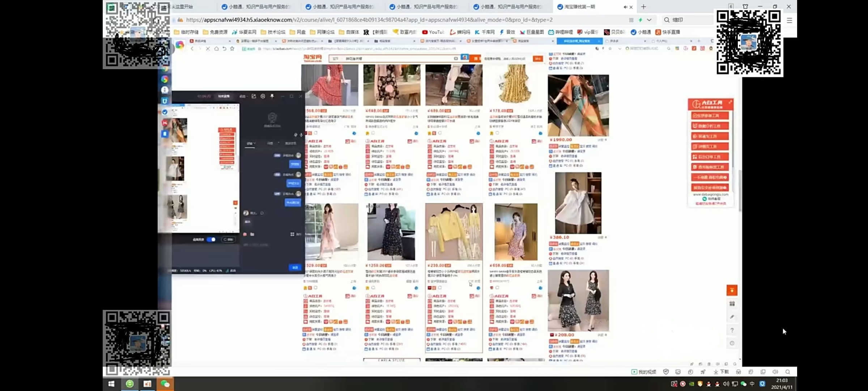Click the pin icon in the dark live window

coord(272,96)
